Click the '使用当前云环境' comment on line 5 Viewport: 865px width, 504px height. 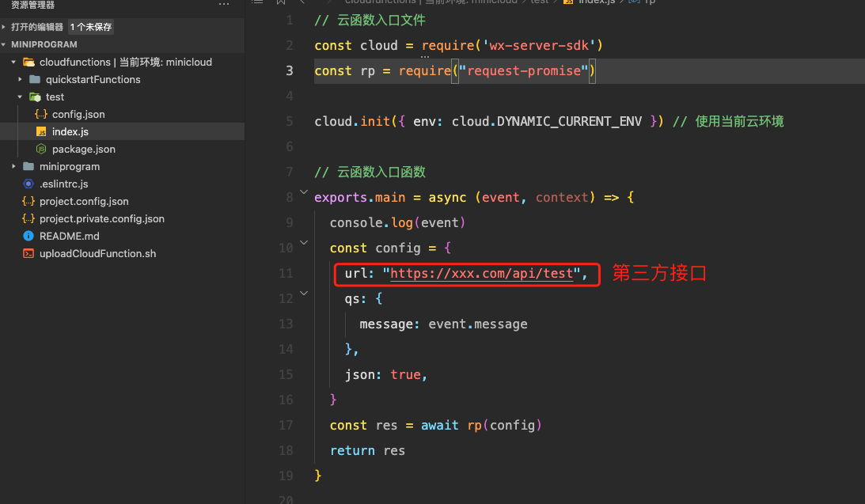(x=739, y=121)
